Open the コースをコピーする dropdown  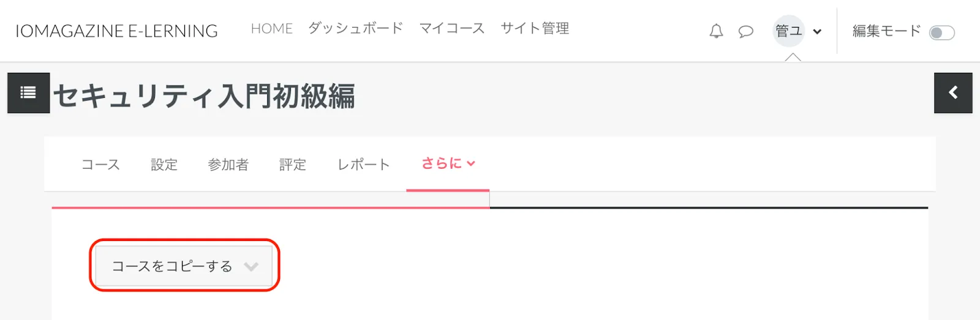coord(184,266)
